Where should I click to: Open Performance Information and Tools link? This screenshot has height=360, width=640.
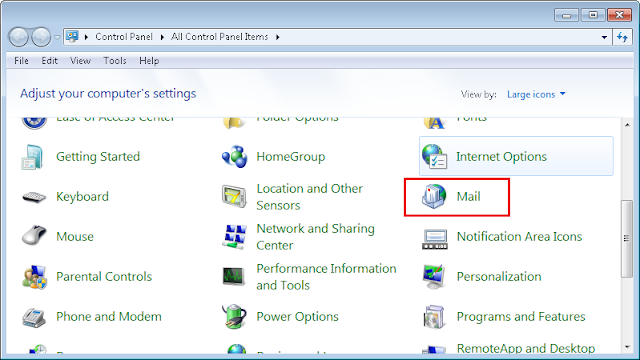(x=326, y=277)
